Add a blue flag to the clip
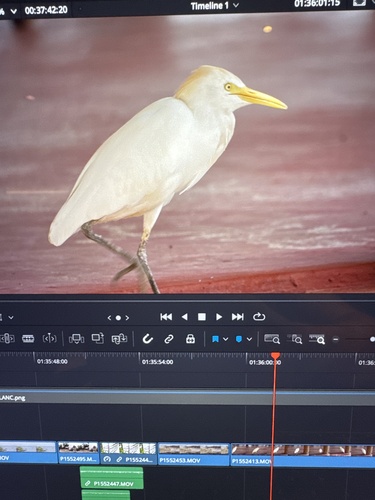Image resolution: width=375 pixels, height=500 pixels. tap(215, 339)
